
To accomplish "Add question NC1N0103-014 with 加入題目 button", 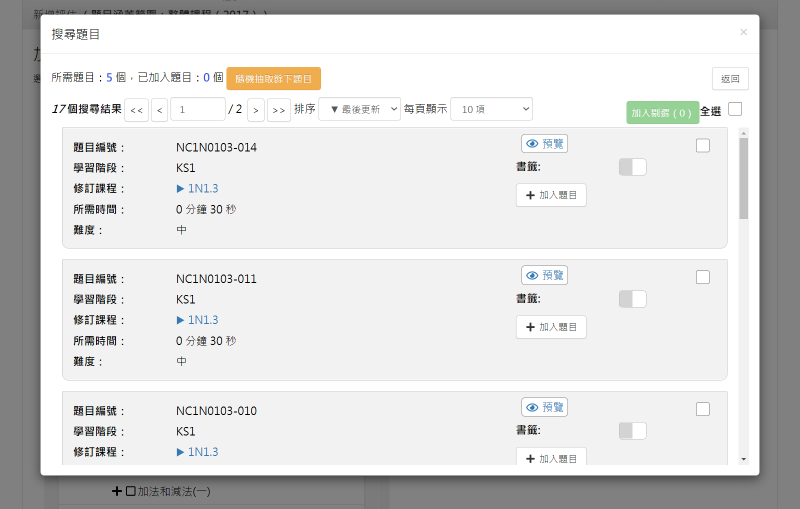I will [551, 195].
